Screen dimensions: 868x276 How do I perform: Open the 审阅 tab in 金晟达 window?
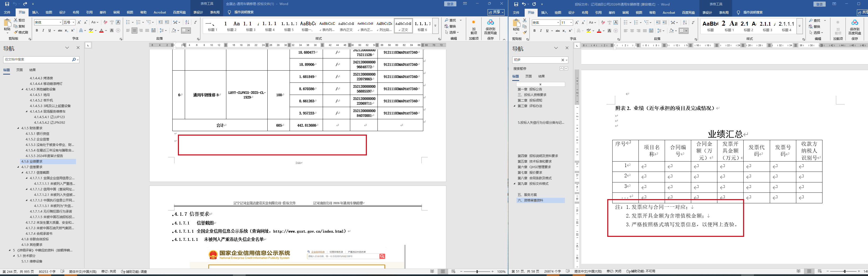pos(116,12)
